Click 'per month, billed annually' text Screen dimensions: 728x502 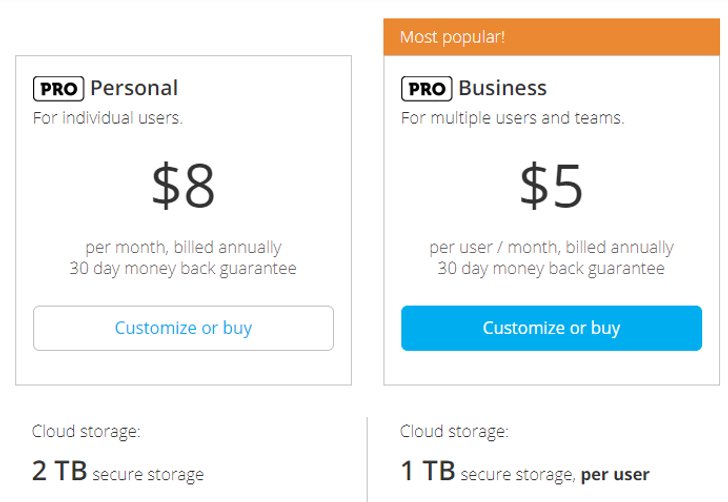tap(183, 247)
